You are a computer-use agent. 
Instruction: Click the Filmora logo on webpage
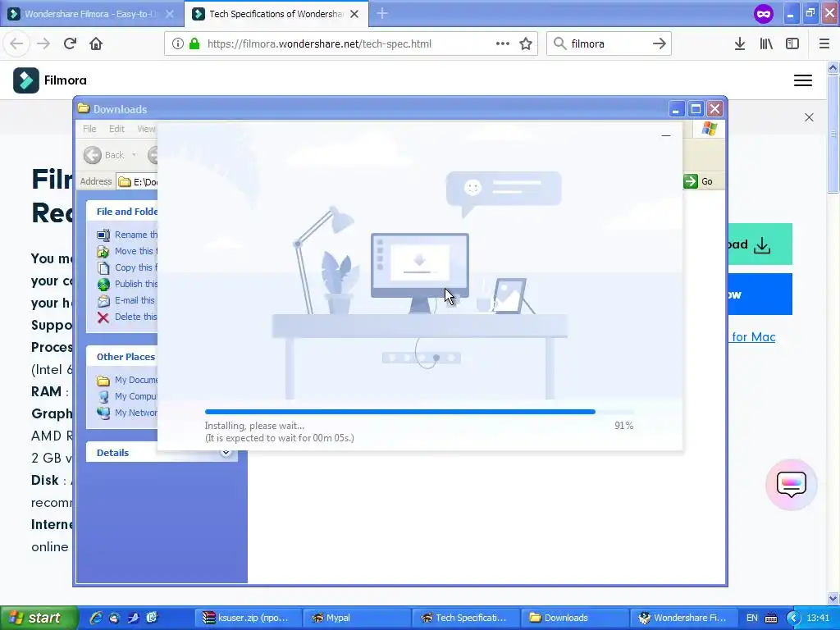(x=50, y=80)
